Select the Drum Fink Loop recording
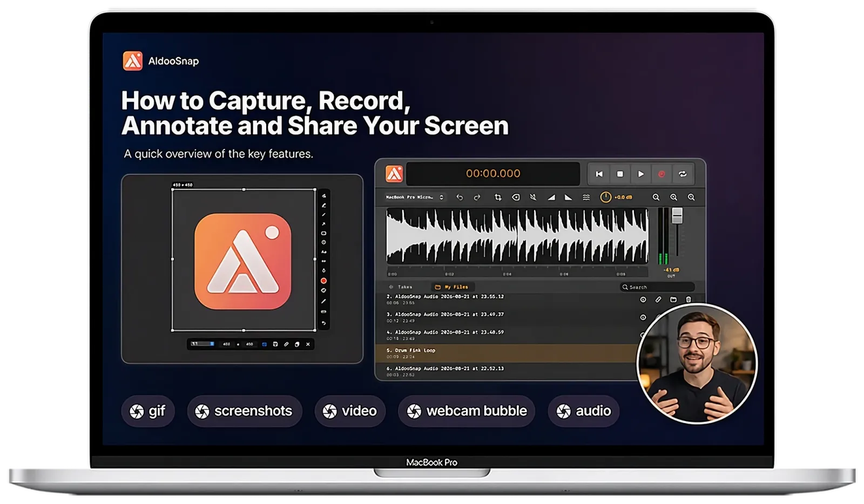This screenshot has width=864, height=504. [507, 353]
